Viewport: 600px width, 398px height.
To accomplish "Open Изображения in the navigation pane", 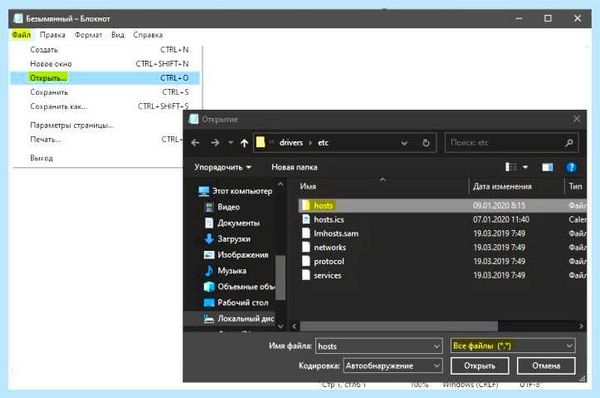I will tap(236, 255).
